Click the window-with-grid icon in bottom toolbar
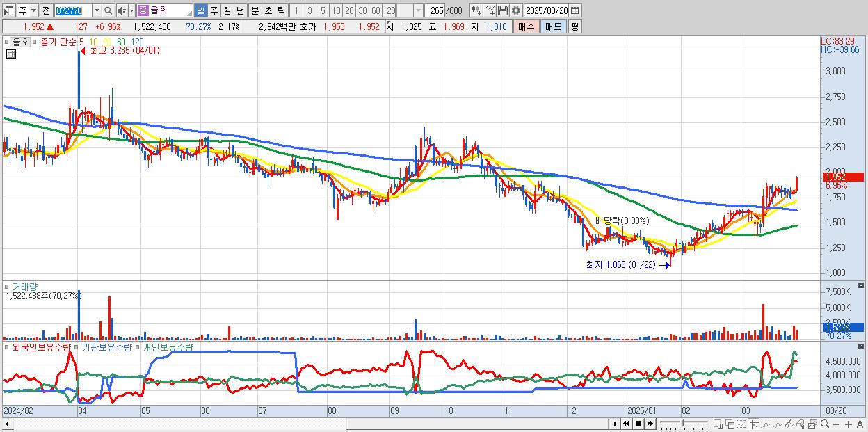Screen dimensions: 868x432 point(718,424)
